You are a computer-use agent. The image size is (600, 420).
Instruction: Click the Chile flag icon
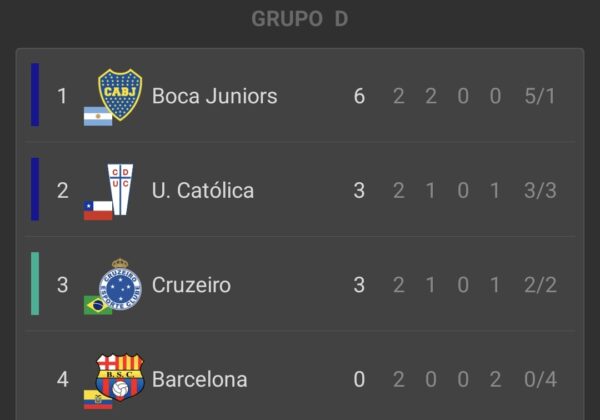tap(98, 210)
